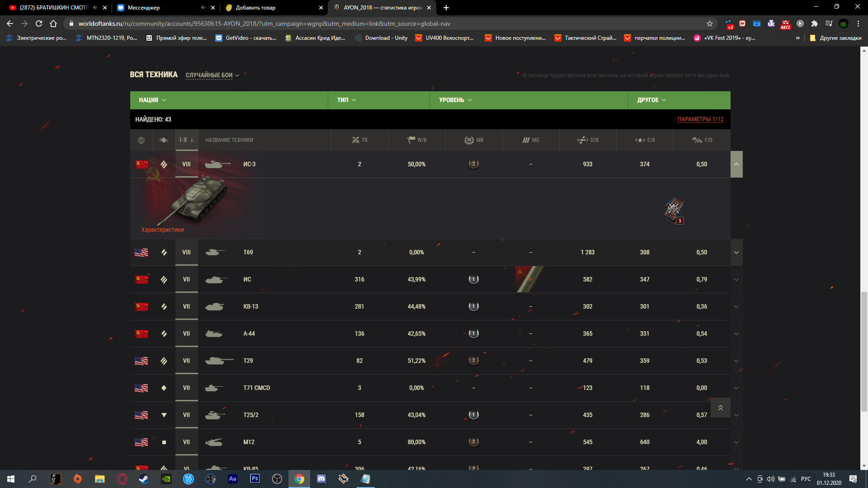
Task: Bookmark this page with star icon
Action: point(710,23)
